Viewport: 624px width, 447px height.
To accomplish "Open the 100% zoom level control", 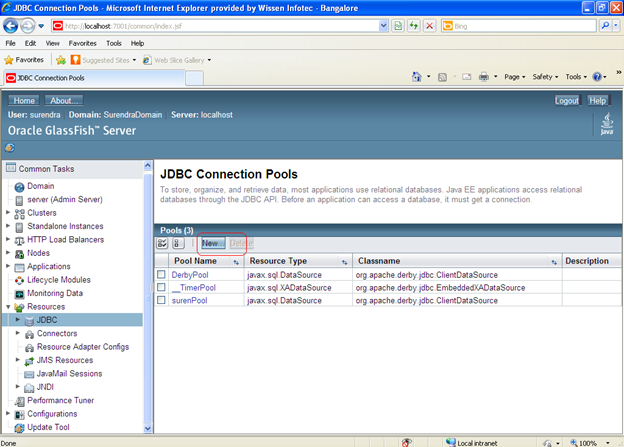I will [591, 443].
